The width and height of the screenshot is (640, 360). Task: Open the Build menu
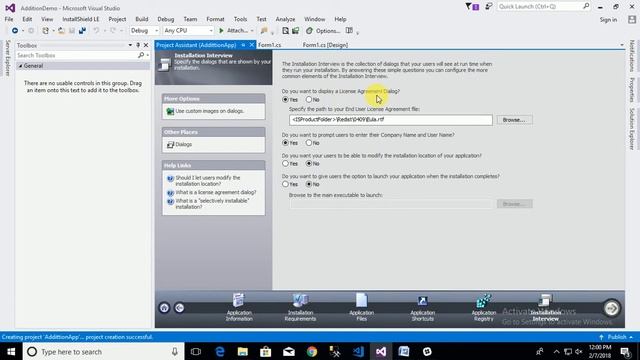tap(142, 19)
